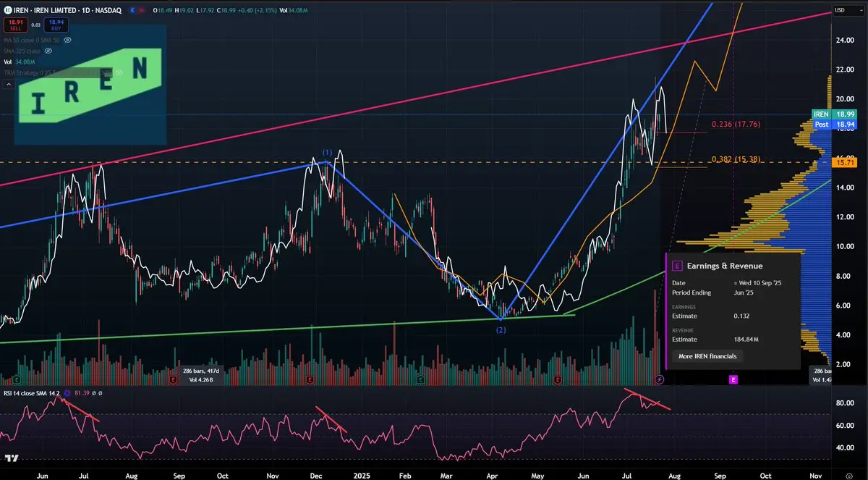
Task: Toggle the extended hours moon icon
Action: 132,10
